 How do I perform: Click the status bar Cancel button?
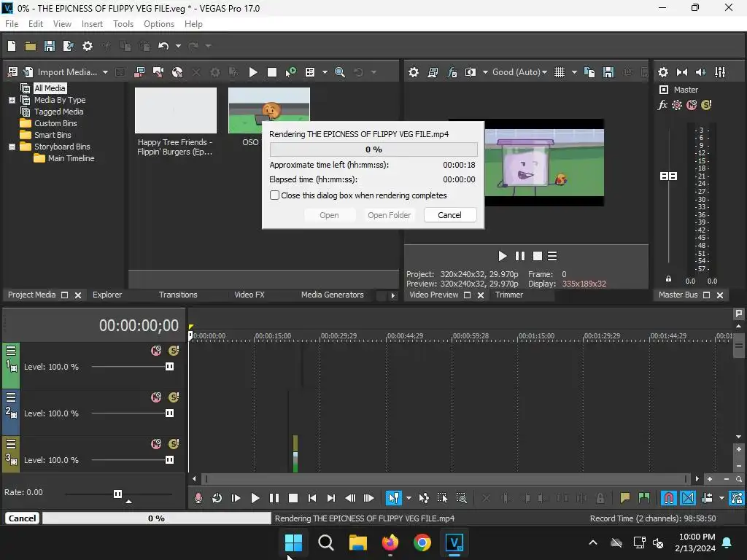coord(22,518)
